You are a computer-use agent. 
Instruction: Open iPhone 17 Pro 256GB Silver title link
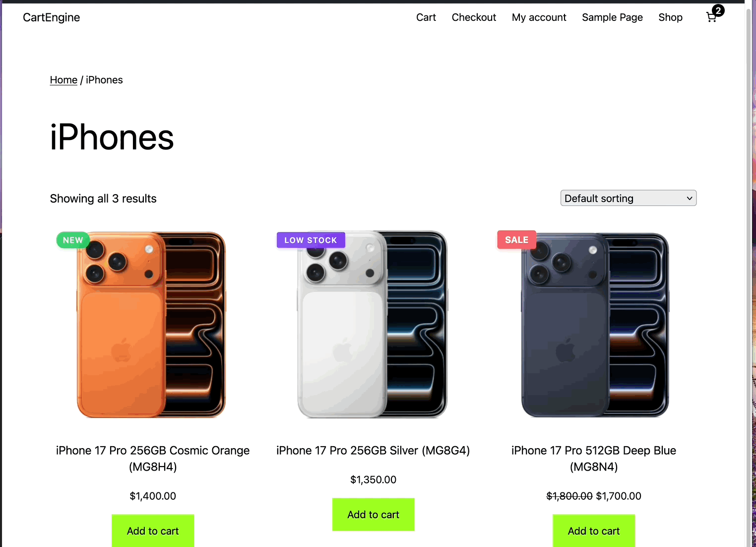click(373, 450)
